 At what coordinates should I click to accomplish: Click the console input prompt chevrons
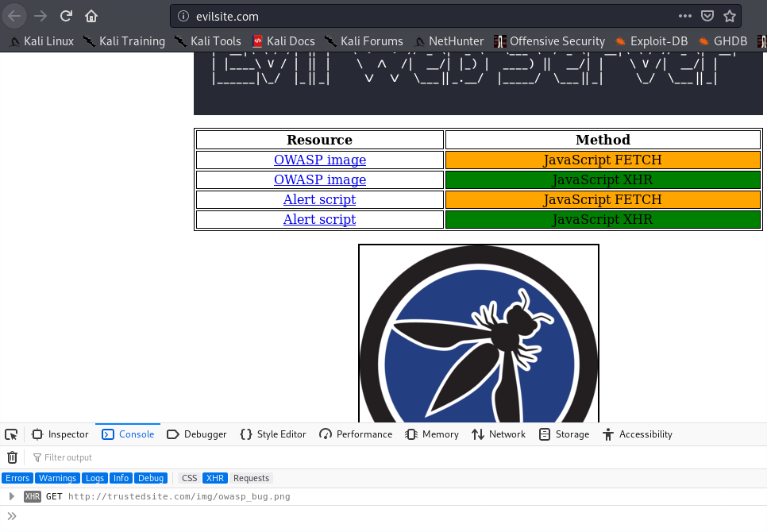tap(12, 516)
